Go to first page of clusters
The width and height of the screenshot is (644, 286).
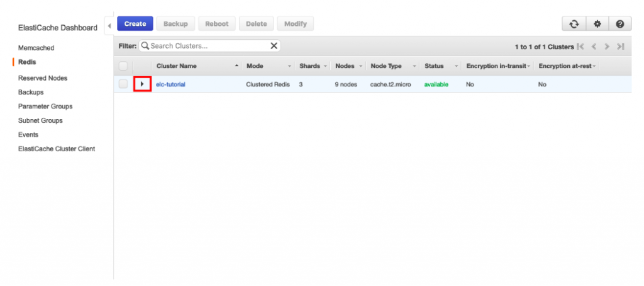coord(580,47)
